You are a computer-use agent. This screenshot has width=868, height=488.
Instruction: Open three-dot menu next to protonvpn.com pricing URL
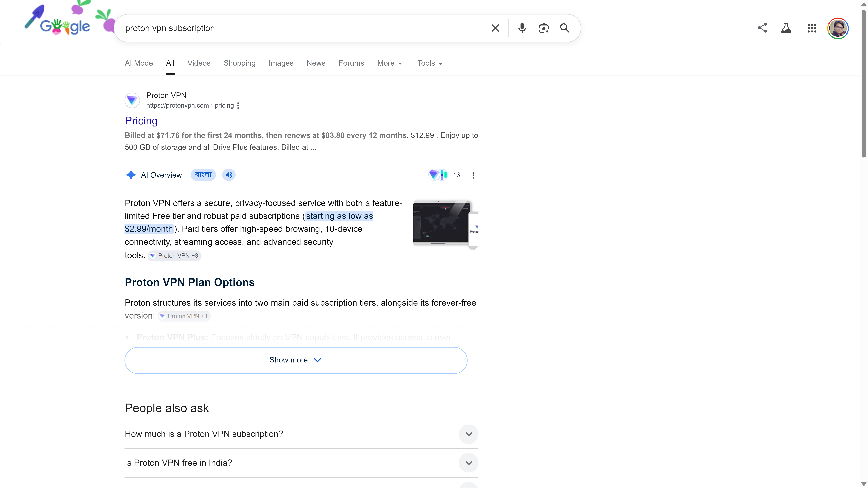tap(238, 105)
